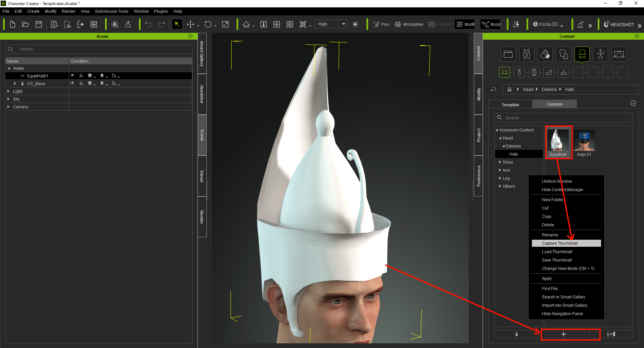Select the Scale object tool
The image size is (644, 348).
[226, 24]
